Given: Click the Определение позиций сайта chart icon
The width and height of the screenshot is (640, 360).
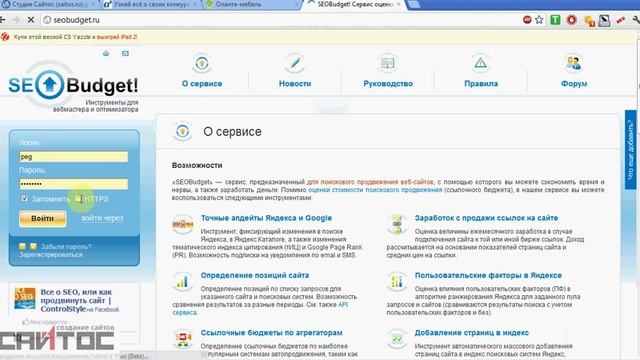Looking at the screenshot, I should (182, 282).
